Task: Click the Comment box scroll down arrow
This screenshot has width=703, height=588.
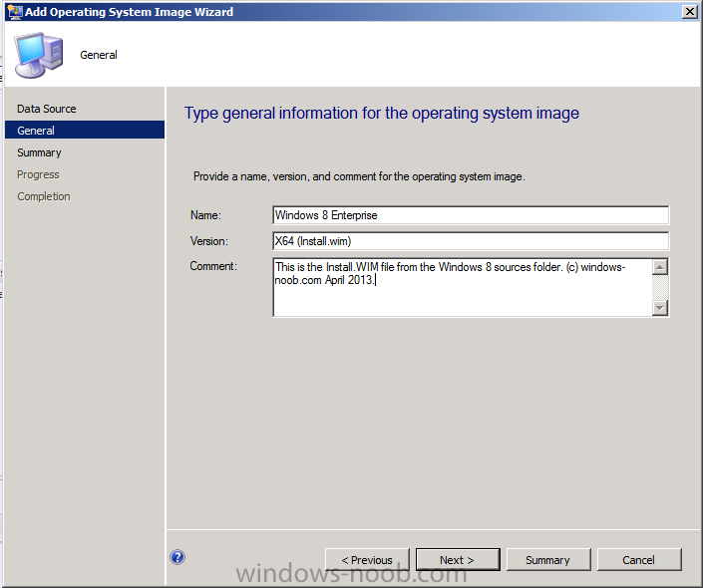Action: tap(659, 307)
